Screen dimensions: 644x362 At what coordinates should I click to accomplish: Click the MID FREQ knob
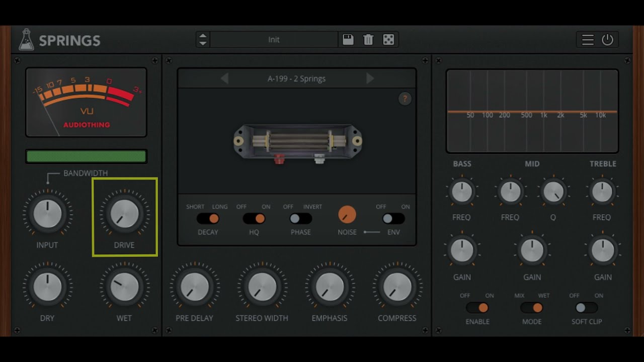[x=511, y=192]
